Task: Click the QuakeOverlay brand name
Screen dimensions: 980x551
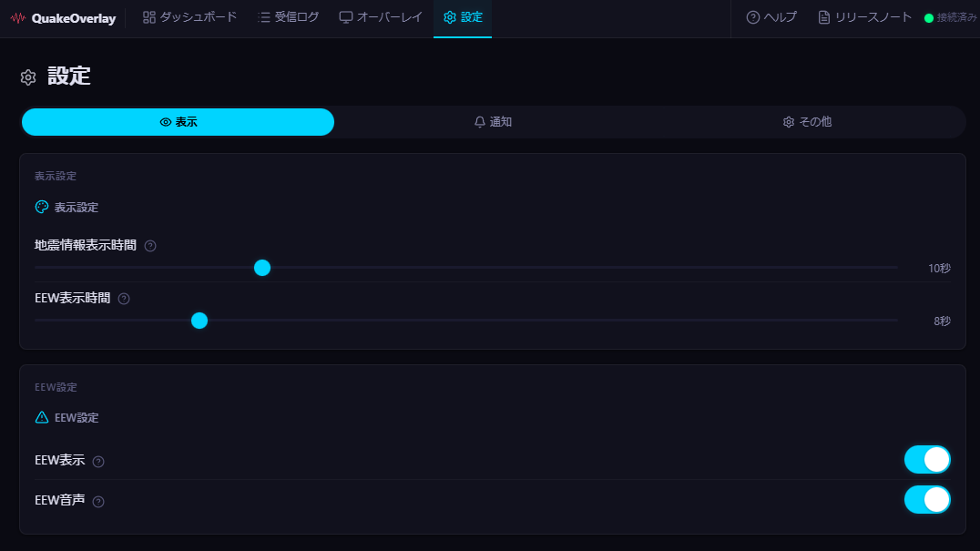Action: click(x=74, y=19)
